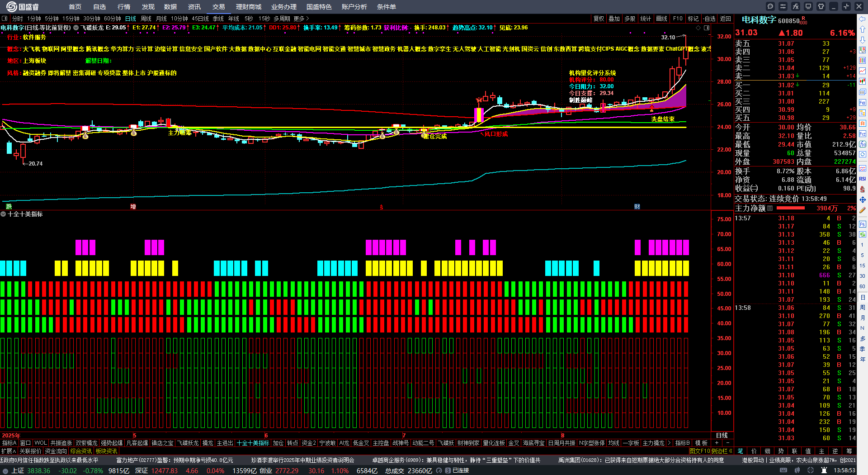
Task: Click the crosshair target icon in status bar
Action: [x=811, y=470]
